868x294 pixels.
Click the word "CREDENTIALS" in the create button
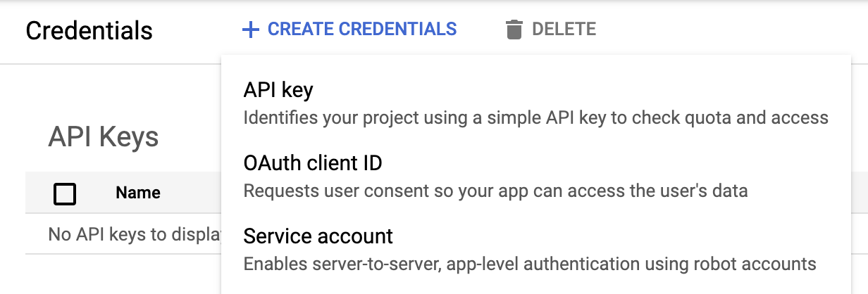coord(398,30)
